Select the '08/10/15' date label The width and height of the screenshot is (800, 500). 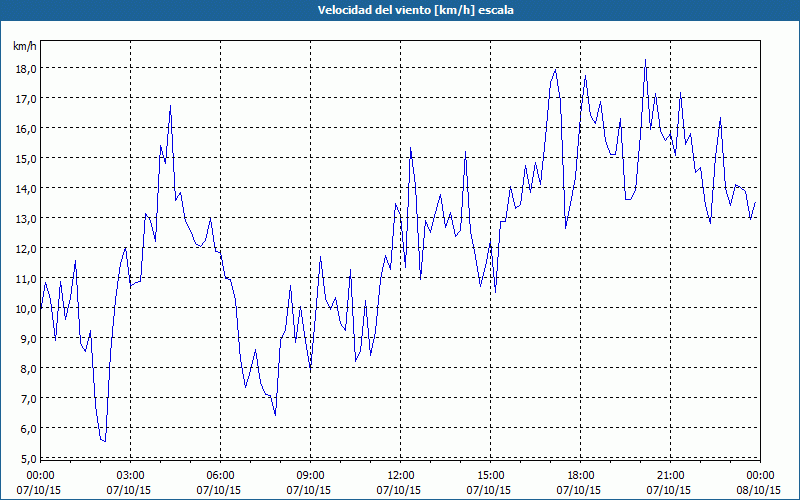[x=758, y=491]
